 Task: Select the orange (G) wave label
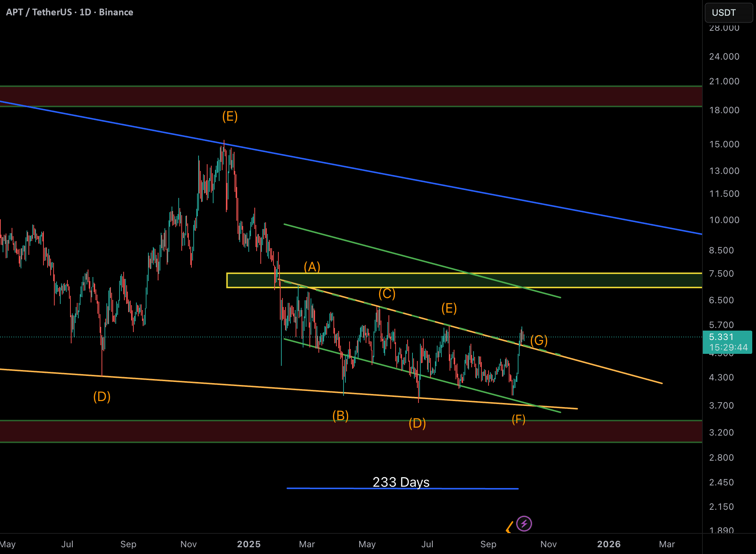[x=539, y=340]
